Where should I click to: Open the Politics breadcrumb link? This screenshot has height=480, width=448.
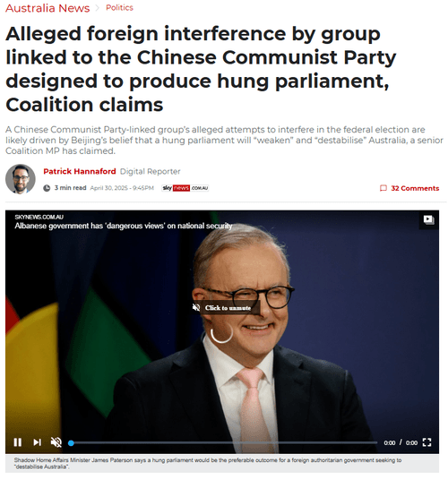coord(119,8)
